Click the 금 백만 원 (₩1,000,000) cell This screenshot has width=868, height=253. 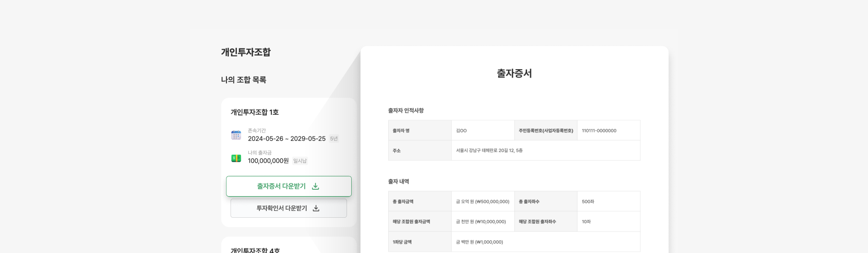[x=546, y=242]
